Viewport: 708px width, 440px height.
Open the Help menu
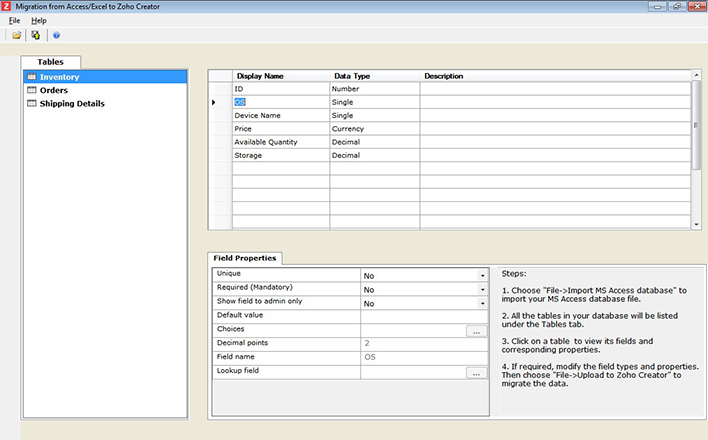[39, 20]
